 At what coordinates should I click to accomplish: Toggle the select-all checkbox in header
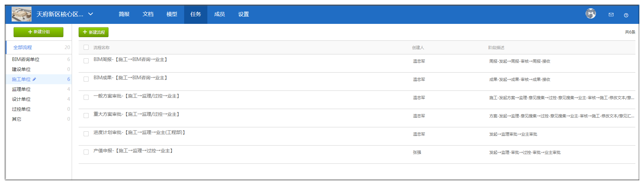pyautogui.click(x=86, y=47)
